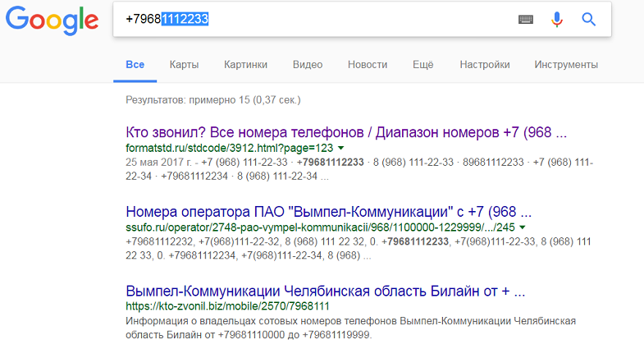Open Настройки search settings
Screen dimensions: 644x349
pyautogui.click(x=485, y=65)
